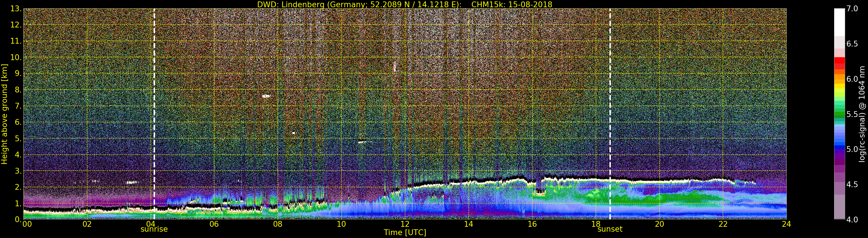Click the colorbar tick label '4.5'
This screenshot has width=868, height=238.
click(x=852, y=184)
